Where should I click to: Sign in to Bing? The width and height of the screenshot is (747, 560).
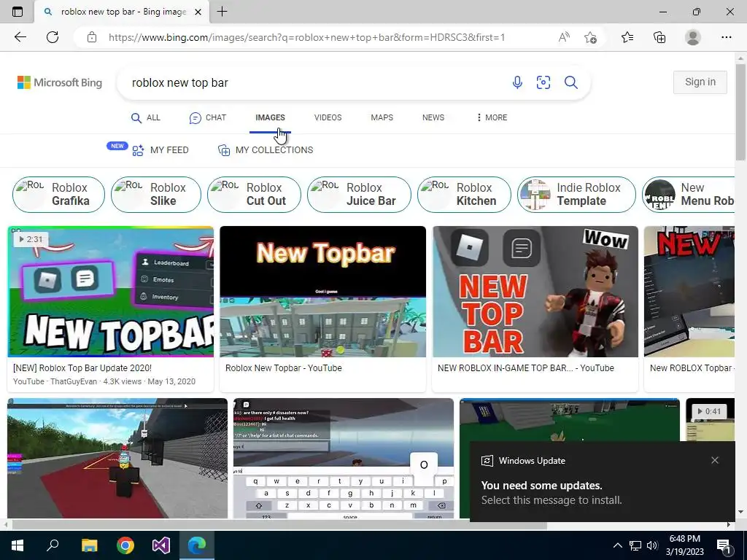(700, 82)
